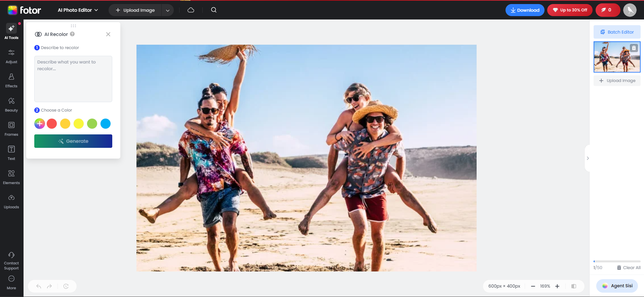Select the yellow color swatch
Viewport: 644px width, 297px height.
pos(79,124)
